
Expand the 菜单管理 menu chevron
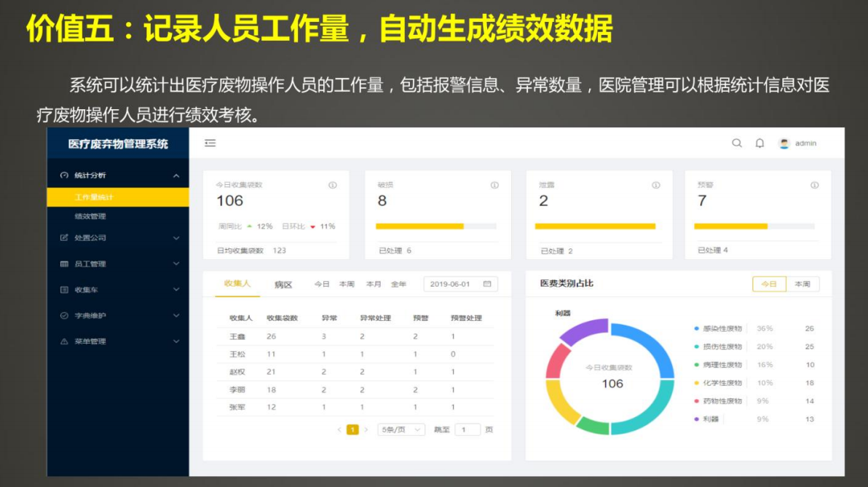[176, 341]
